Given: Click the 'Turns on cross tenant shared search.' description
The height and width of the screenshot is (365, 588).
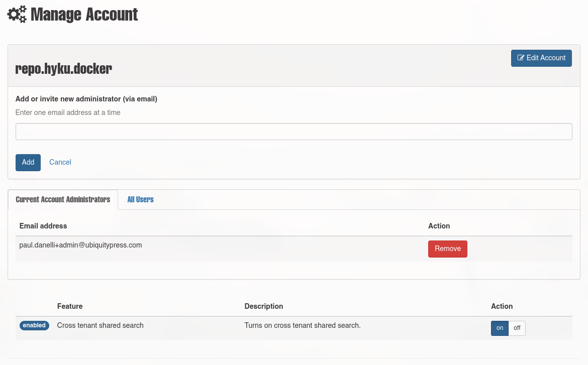Looking at the screenshot, I should (302, 326).
